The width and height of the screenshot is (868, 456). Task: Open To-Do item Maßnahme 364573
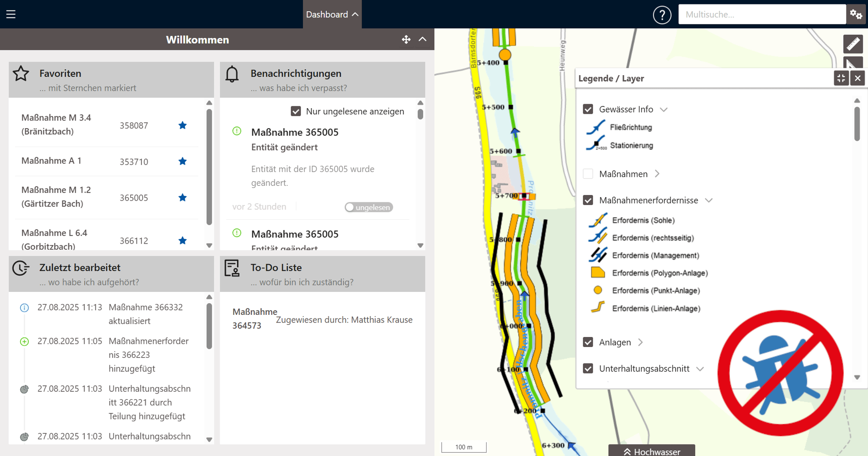click(255, 319)
